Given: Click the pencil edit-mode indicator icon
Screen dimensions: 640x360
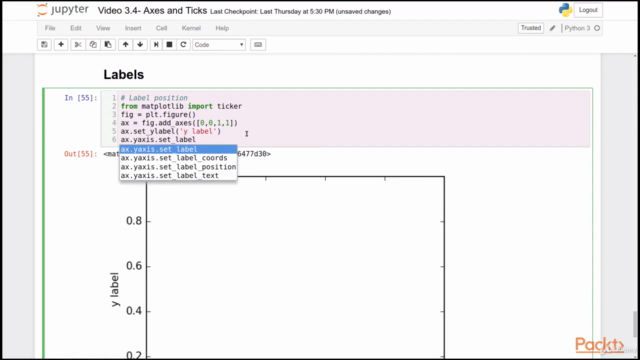Looking at the screenshot, I should (552, 28).
